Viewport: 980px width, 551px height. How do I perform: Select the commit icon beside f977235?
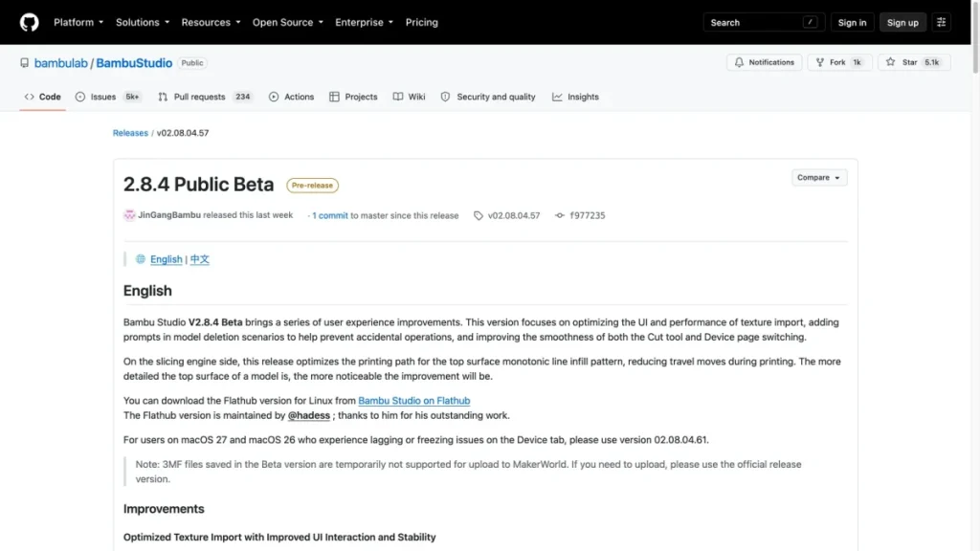tap(559, 215)
